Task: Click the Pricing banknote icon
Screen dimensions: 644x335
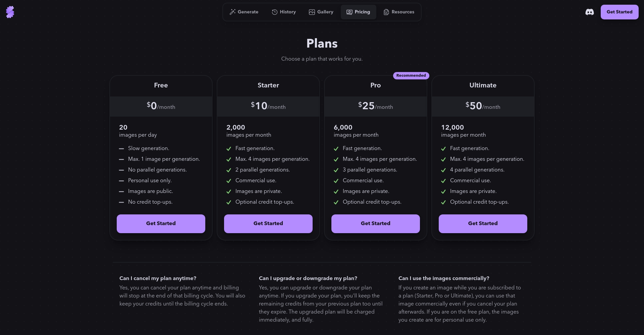Action: point(349,12)
